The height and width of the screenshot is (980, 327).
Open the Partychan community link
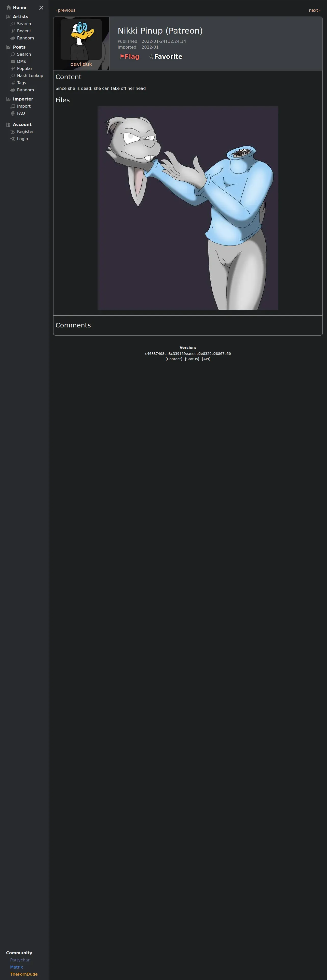20,960
